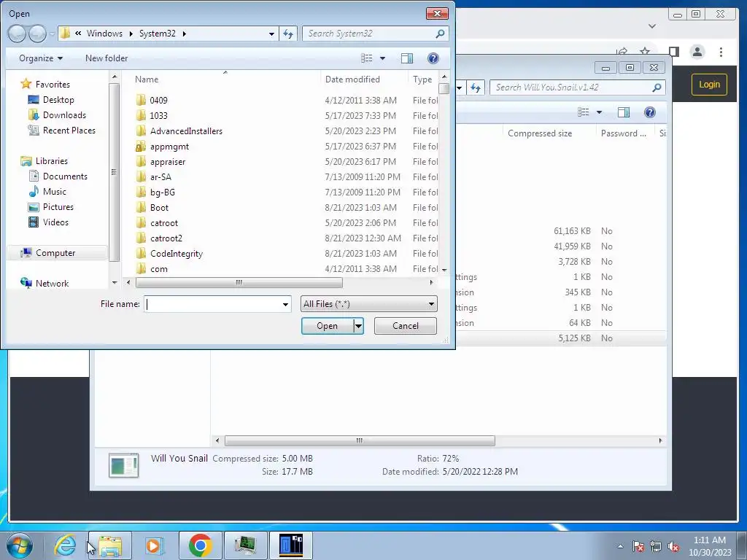Select the 0409 folder
Image resolution: width=747 pixels, height=560 pixels.
[x=158, y=100]
